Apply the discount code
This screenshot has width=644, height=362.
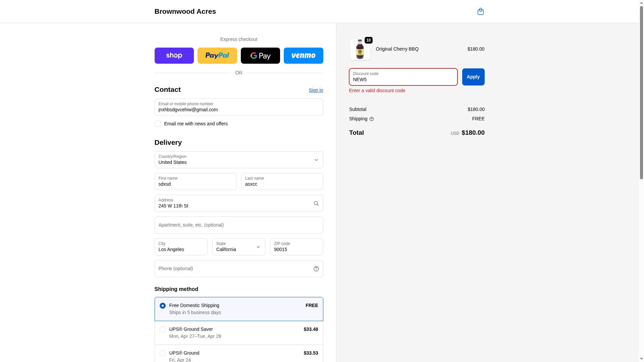473,77
